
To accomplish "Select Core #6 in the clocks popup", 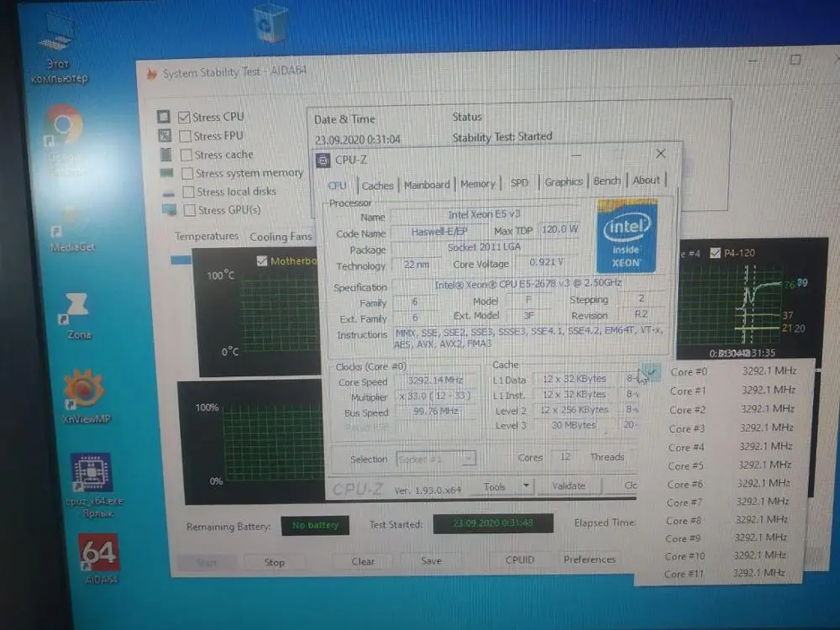I will click(x=729, y=484).
